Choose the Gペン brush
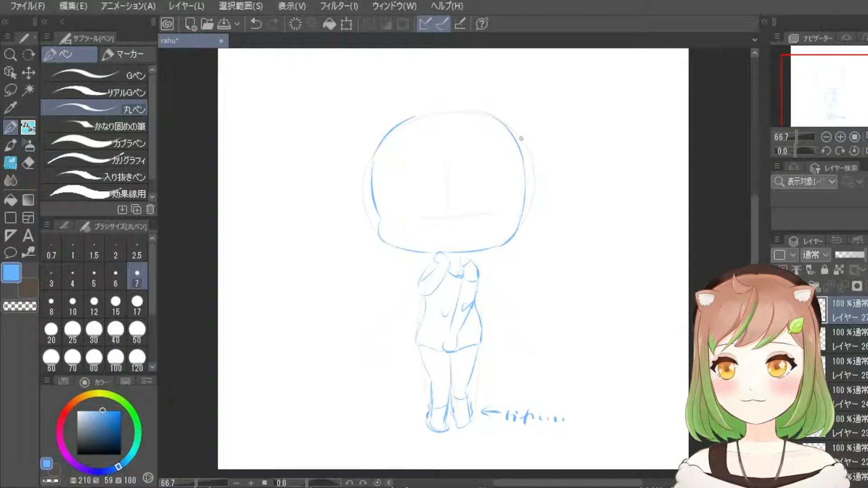 pos(95,75)
